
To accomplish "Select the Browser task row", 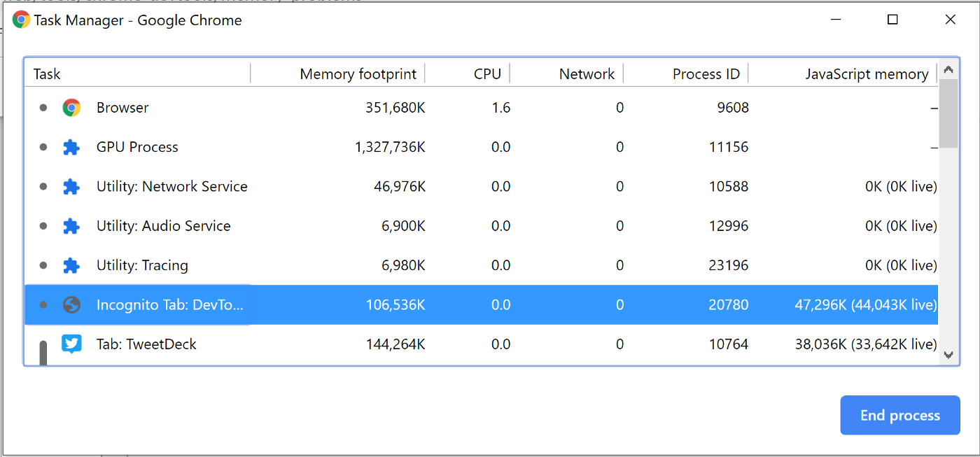I will (482, 108).
